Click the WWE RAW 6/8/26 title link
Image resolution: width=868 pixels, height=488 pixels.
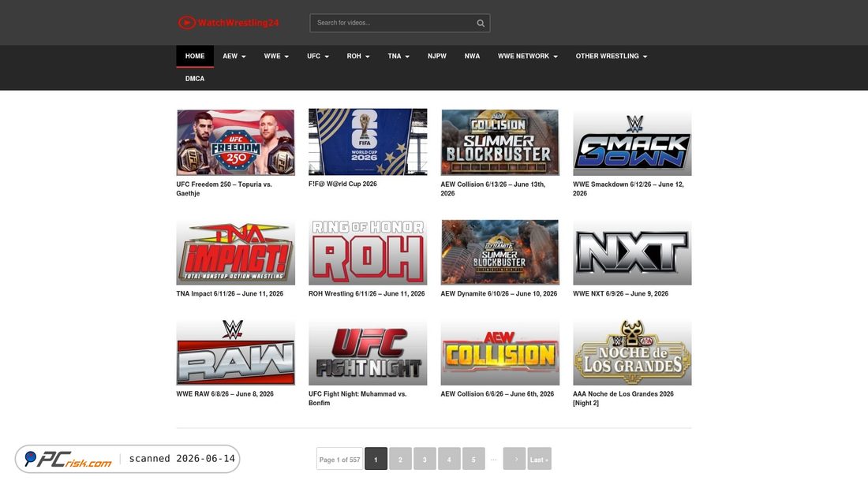pos(225,394)
